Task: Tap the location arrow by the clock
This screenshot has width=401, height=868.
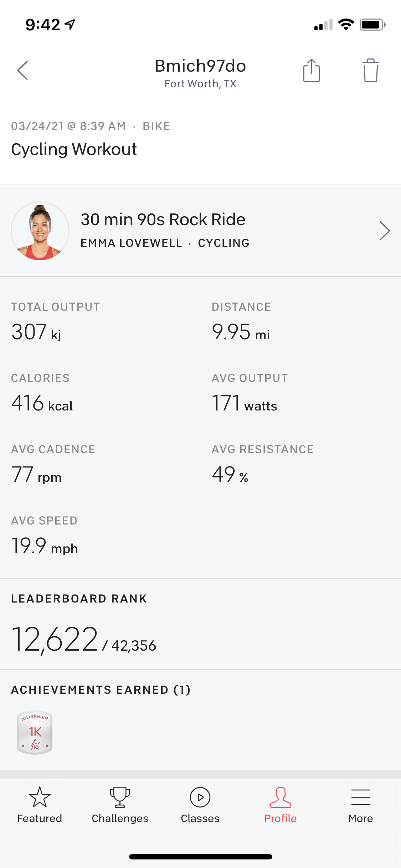Action: point(70,25)
